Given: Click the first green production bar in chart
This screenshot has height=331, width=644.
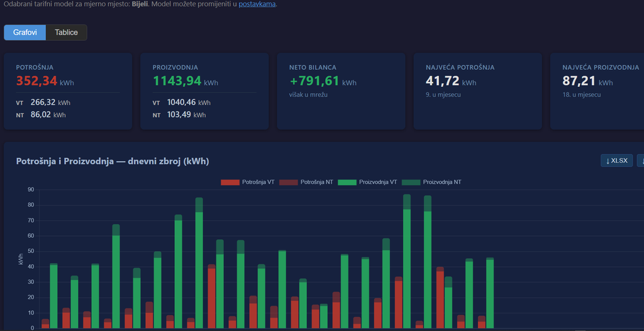Looking at the screenshot, I should (x=53, y=296).
